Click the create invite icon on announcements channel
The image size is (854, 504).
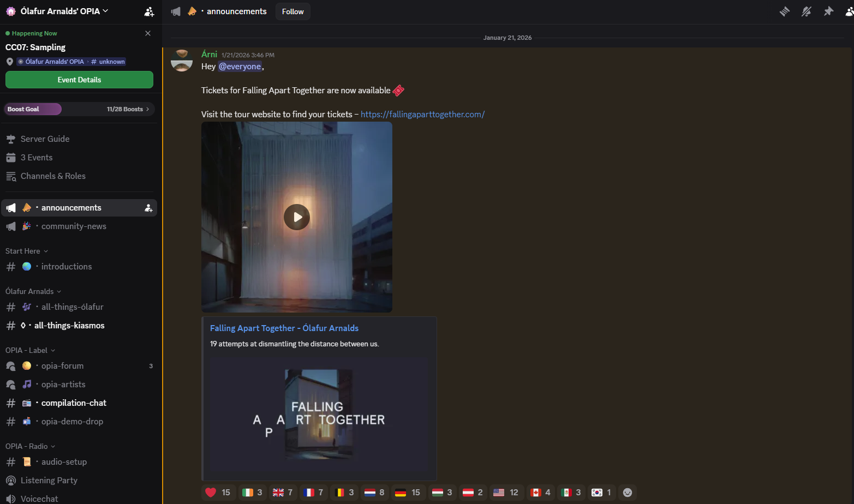(148, 208)
